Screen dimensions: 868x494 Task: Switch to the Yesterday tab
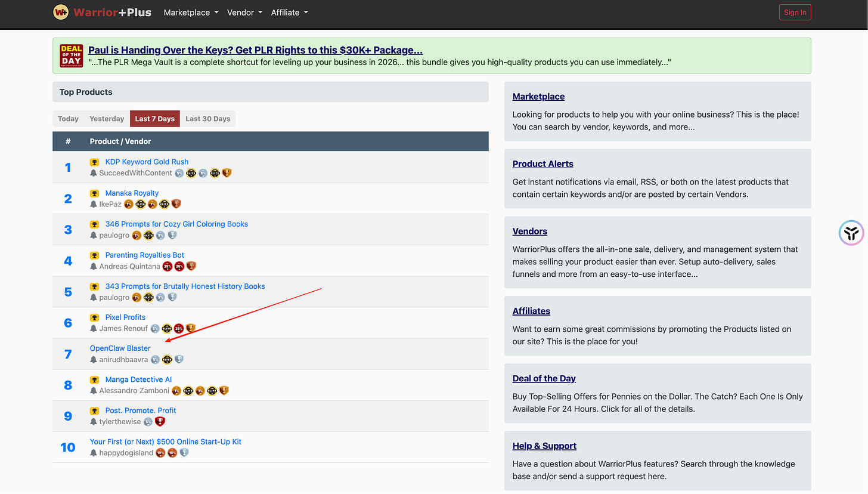coord(107,119)
